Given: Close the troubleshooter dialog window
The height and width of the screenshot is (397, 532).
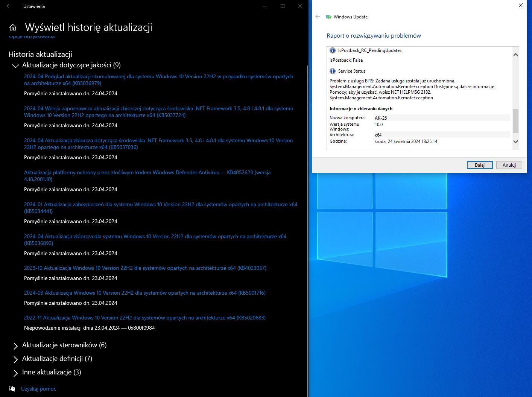Looking at the screenshot, I should click(521, 5).
